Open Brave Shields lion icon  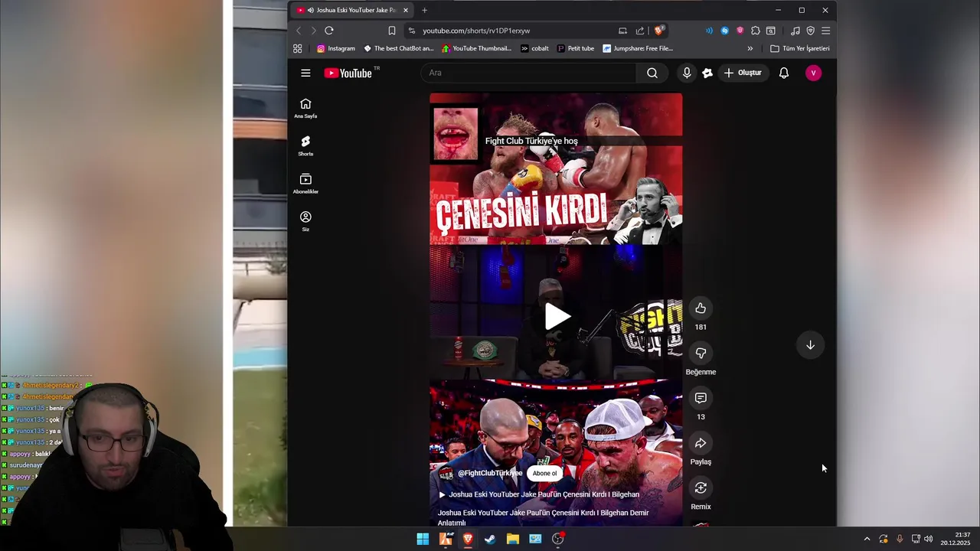coord(658,31)
